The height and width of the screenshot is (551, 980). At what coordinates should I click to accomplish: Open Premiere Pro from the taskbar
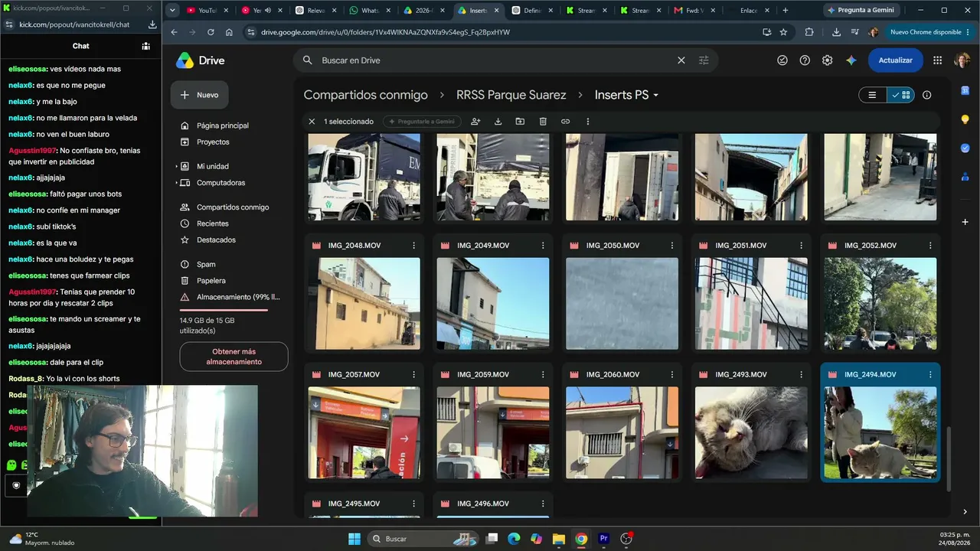click(603, 539)
